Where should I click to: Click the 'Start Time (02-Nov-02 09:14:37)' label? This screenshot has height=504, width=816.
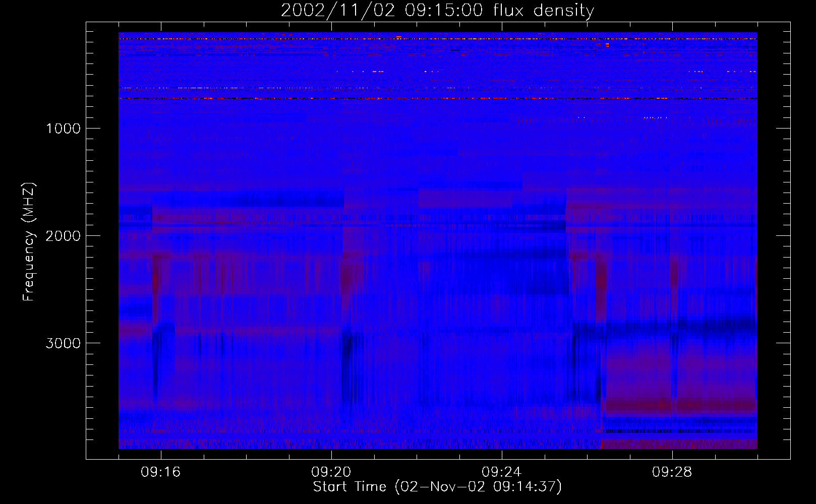(x=437, y=487)
